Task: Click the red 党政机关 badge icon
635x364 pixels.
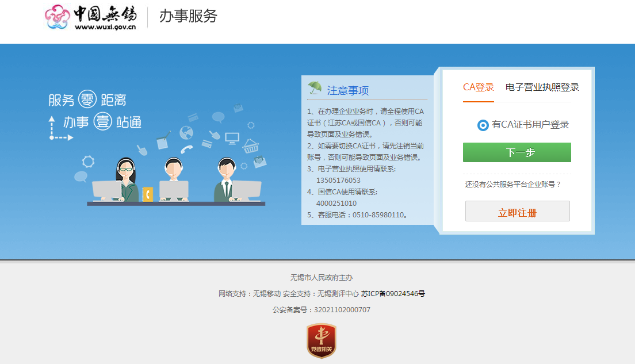Action: pyautogui.click(x=321, y=340)
